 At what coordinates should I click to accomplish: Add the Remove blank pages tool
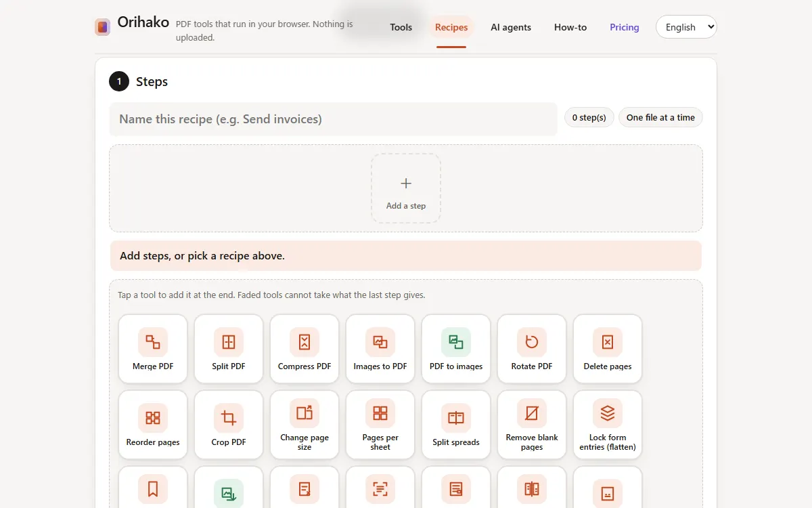532,425
